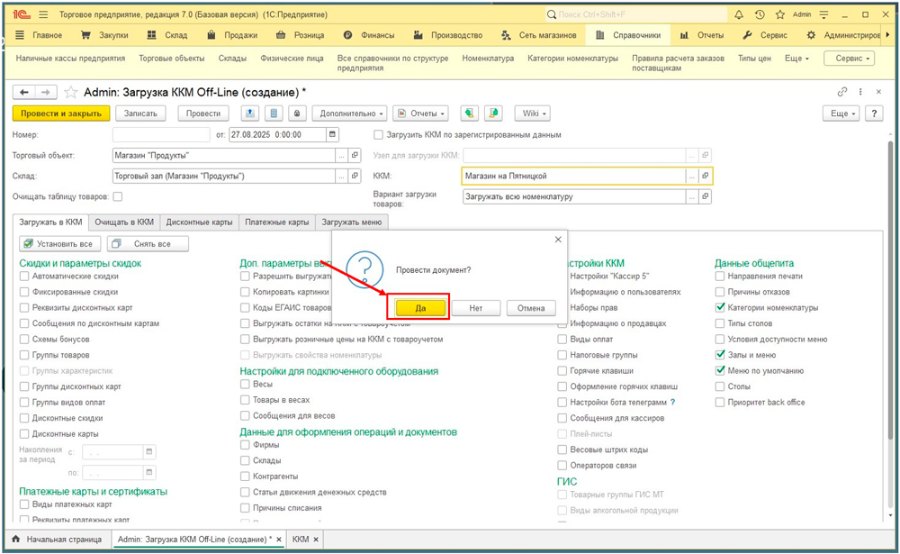The image size is (900, 554).
Task: Go back with the left arrow
Action: 24,92
